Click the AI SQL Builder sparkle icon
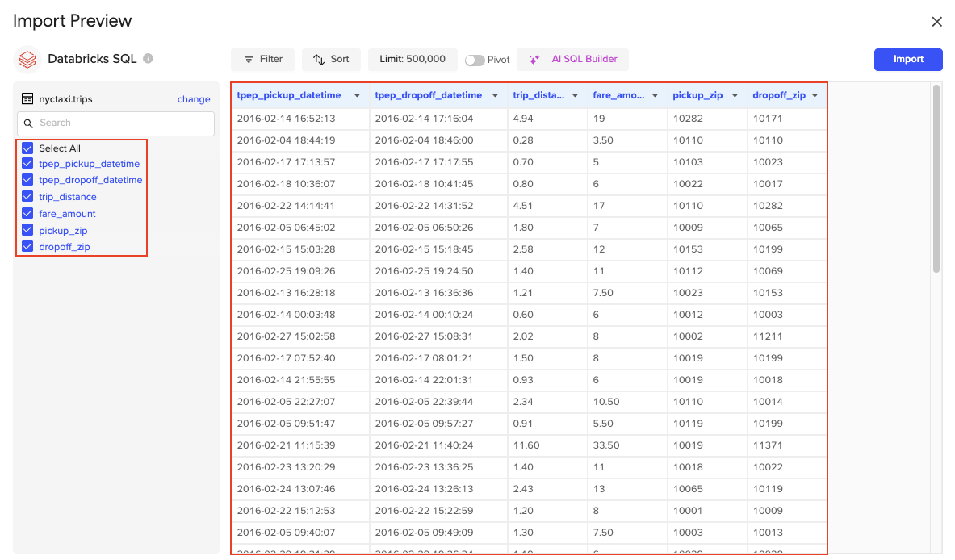 tap(534, 59)
